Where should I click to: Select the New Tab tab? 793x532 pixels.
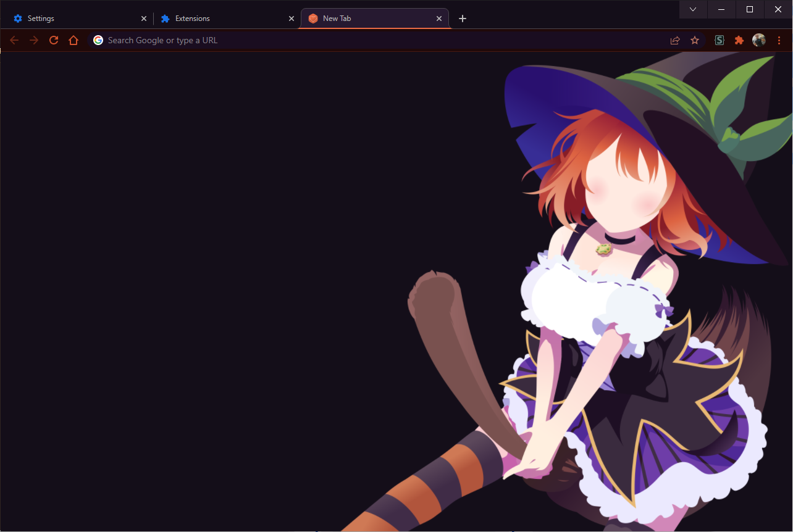[x=374, y=19]
